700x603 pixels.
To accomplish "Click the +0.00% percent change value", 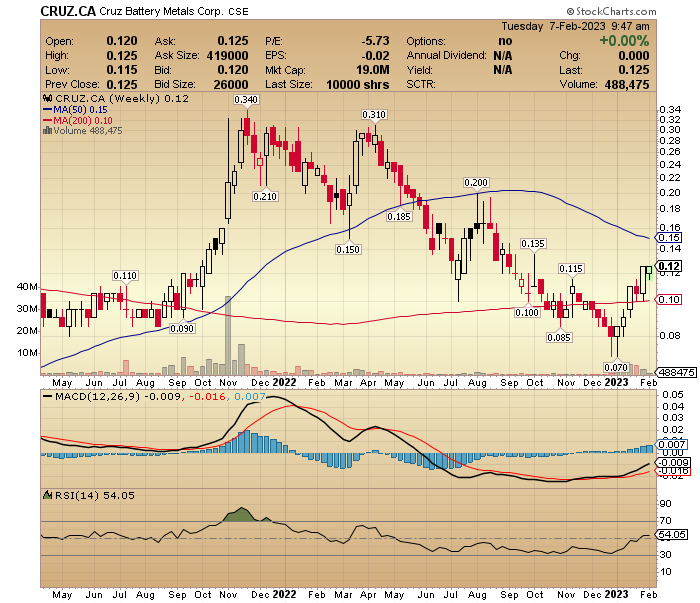I will pos(624,41).
